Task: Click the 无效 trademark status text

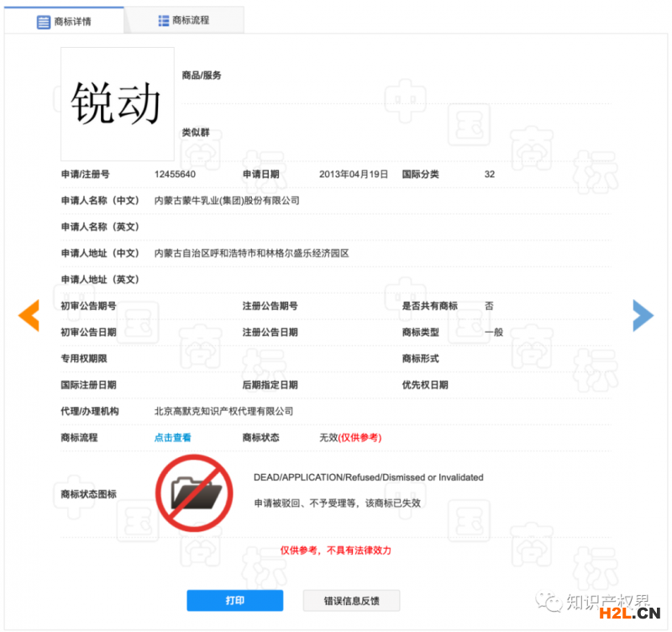Action: (328, 438)
